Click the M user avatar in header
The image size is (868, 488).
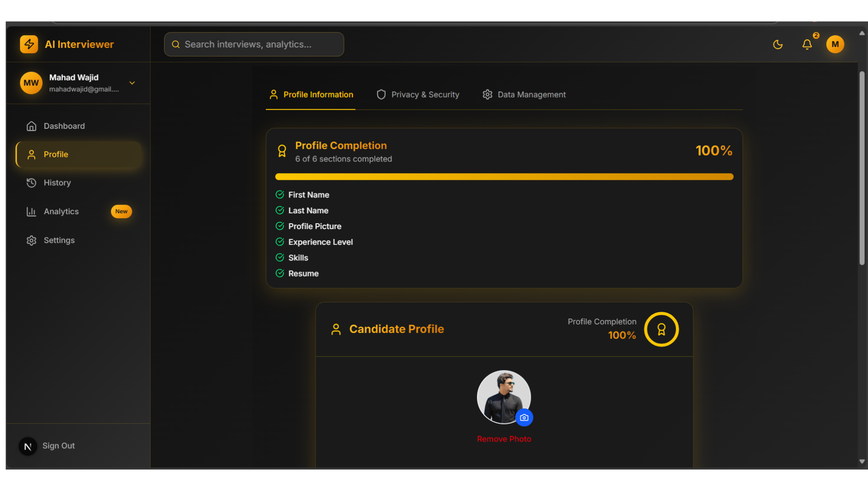835,44
